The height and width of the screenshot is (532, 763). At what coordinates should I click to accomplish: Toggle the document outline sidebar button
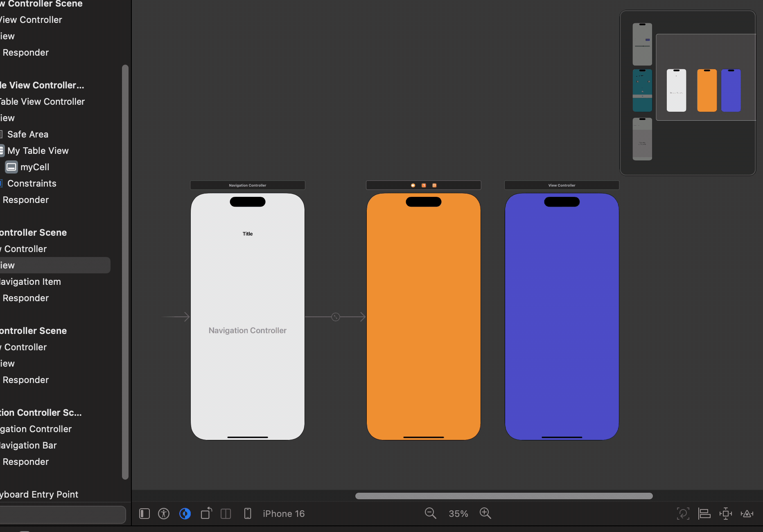(144, 514)
